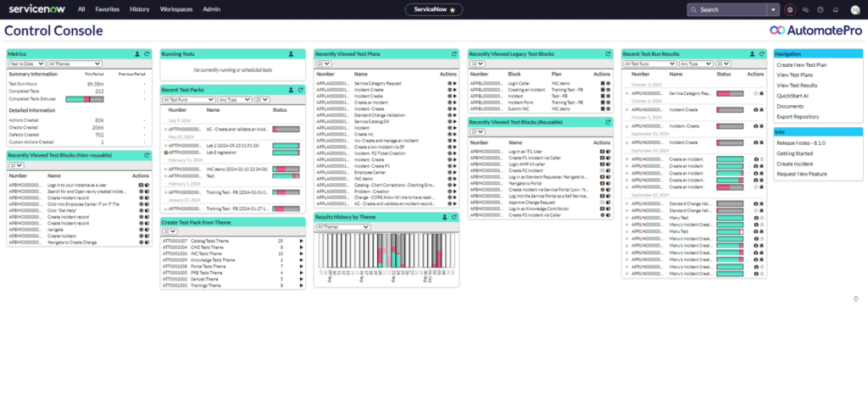868x399 pixels.
Task: Open the All menu
Action: (x=81, y=9)
